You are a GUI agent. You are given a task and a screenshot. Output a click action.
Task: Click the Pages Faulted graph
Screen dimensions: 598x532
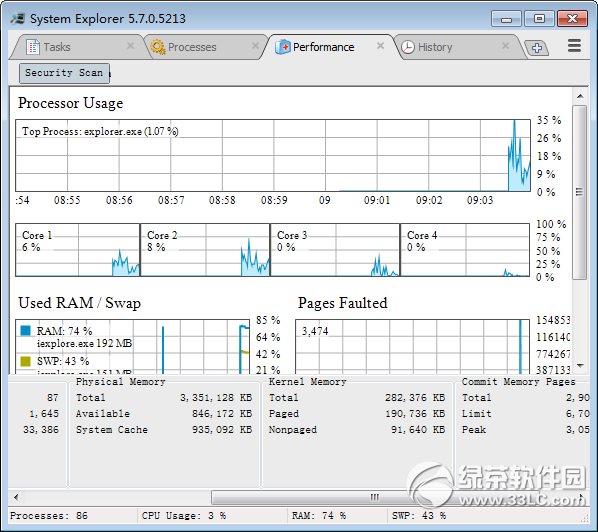click(413, 347)
